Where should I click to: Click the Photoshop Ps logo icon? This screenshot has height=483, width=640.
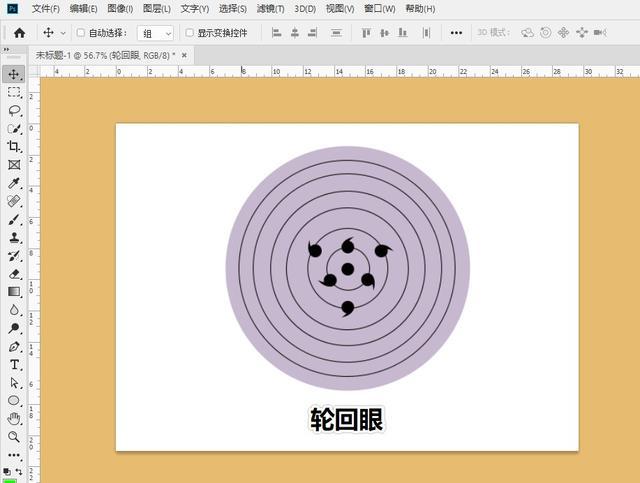pyautogui.click(x=13, y=8)
